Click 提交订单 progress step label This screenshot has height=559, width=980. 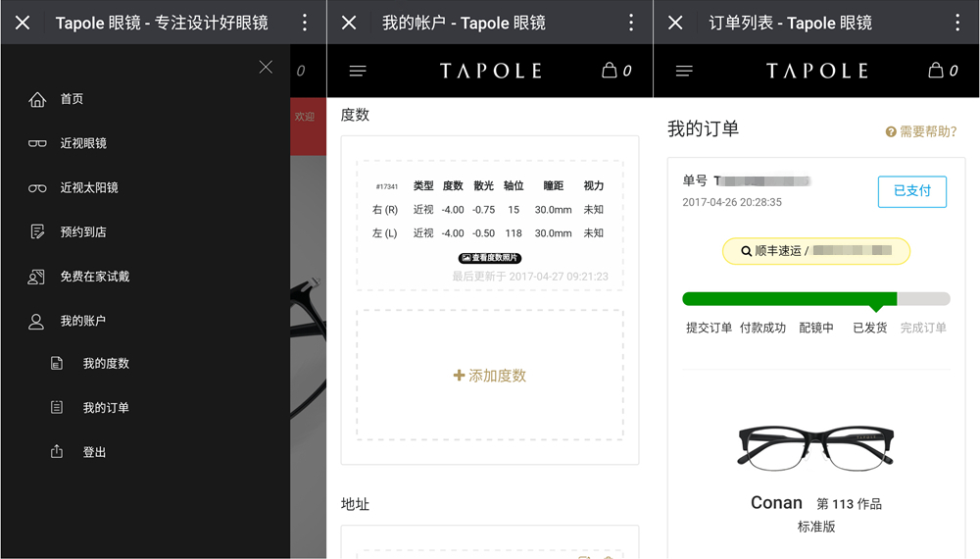(709, 328)
